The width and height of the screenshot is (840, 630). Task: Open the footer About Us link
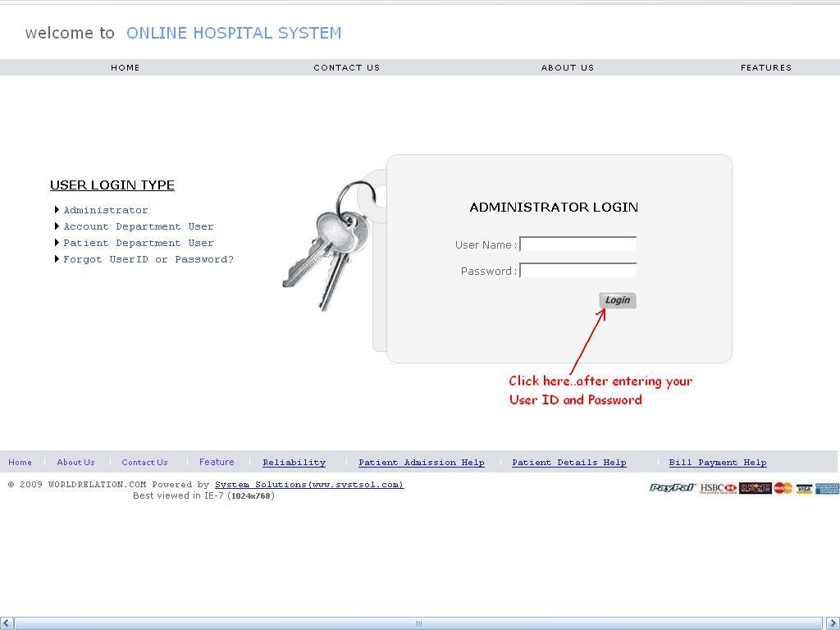click(x=75, y=463)
